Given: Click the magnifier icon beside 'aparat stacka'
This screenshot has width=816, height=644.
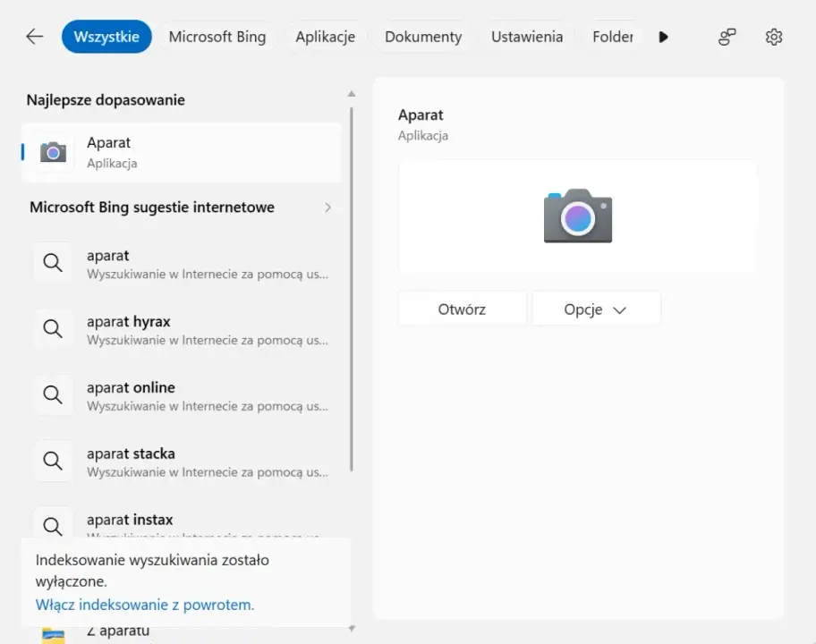Looking at the screenshot, I should pos(53,461).
